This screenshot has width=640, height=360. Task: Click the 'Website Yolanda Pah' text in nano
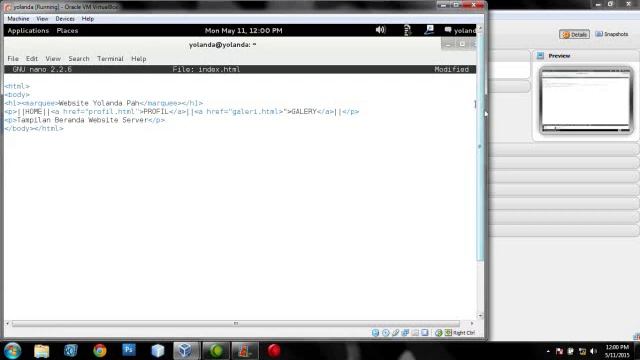coord(99,103)
